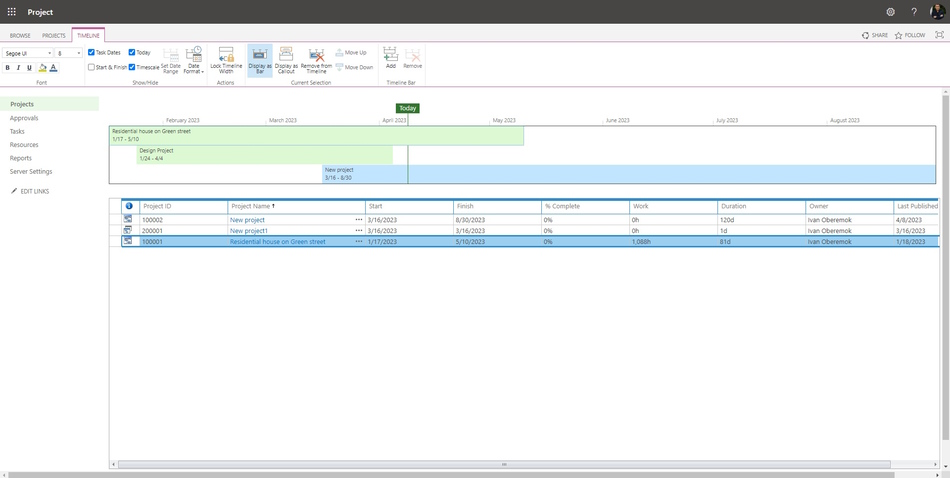Toggle focus on content mode
The height and width of the screenshot is (478, 950).
(940, 35)
